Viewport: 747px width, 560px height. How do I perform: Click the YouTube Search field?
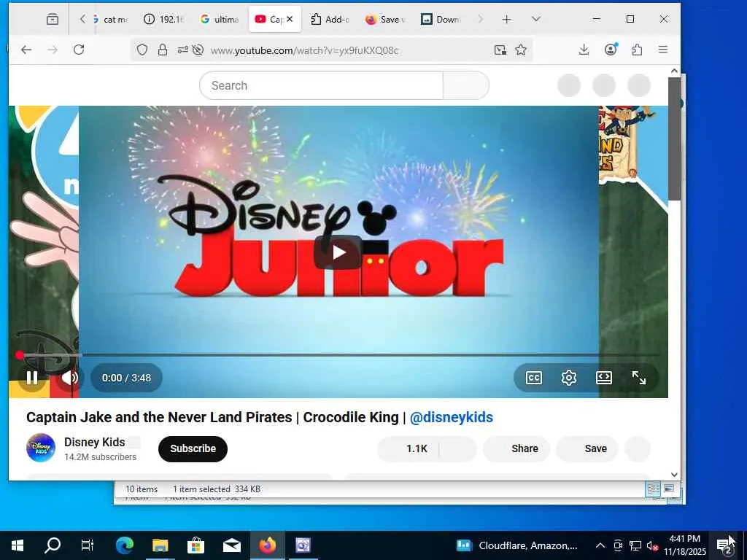321,86
